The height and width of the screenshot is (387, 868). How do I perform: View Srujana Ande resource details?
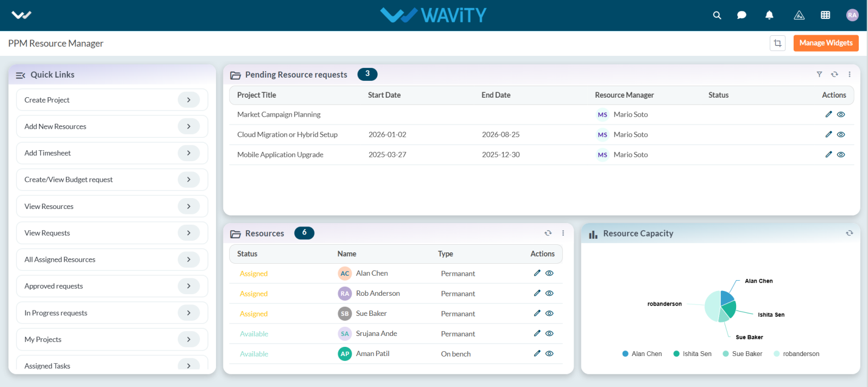[549, 334]
